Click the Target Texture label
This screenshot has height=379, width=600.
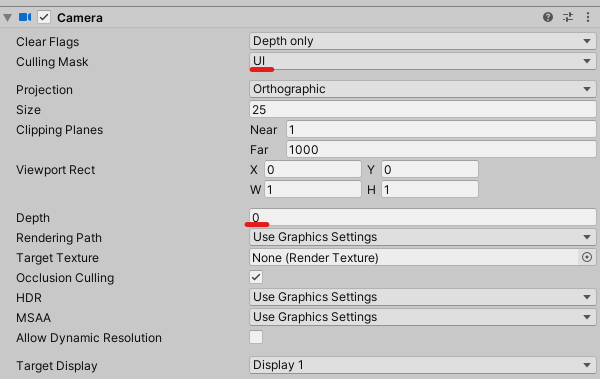coord(57,258)
